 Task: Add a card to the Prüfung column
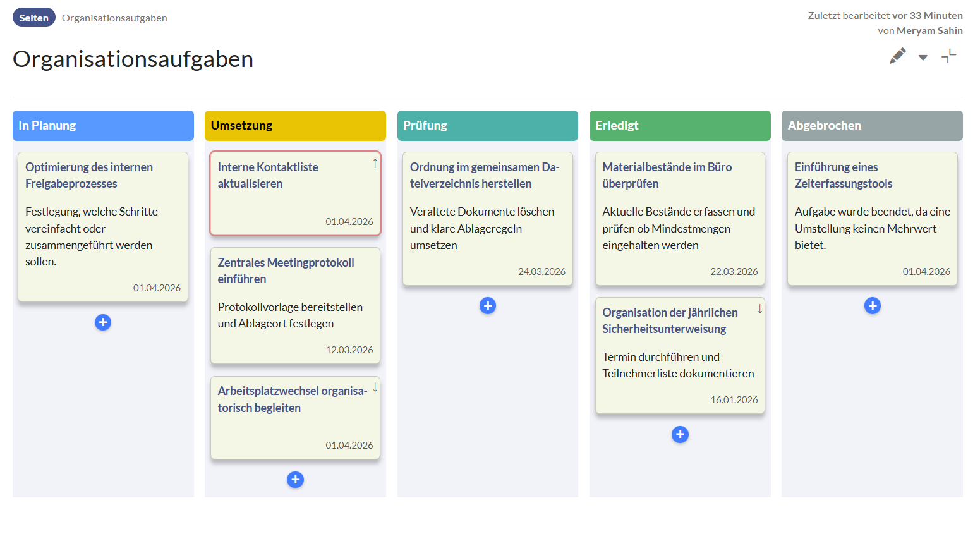pos(488,306)
